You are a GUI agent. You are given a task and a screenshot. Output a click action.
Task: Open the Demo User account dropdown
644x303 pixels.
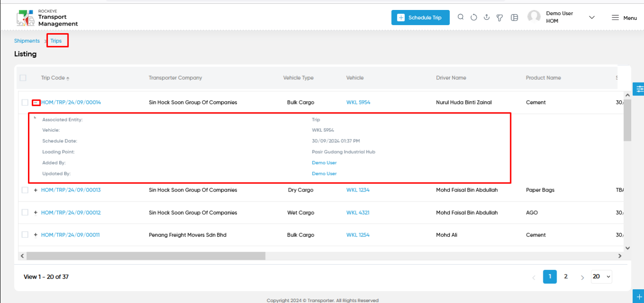(x=592, y=18)
